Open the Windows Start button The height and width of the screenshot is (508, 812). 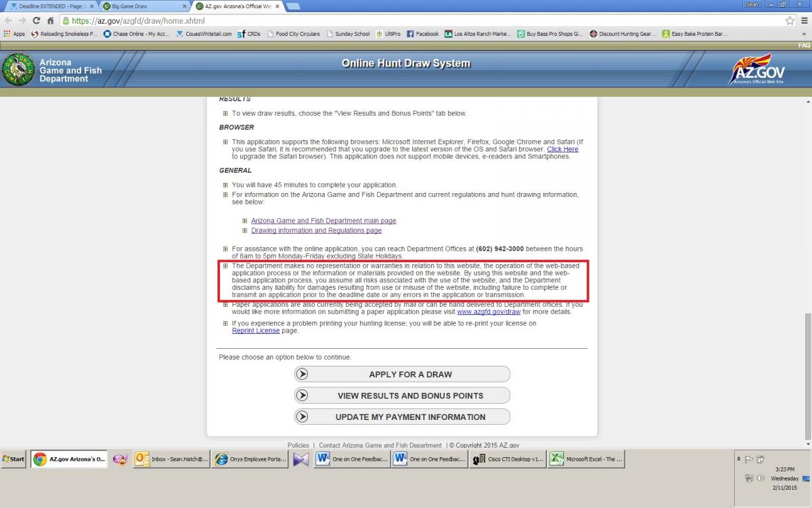pyautogui.click(x=14, y=459)
